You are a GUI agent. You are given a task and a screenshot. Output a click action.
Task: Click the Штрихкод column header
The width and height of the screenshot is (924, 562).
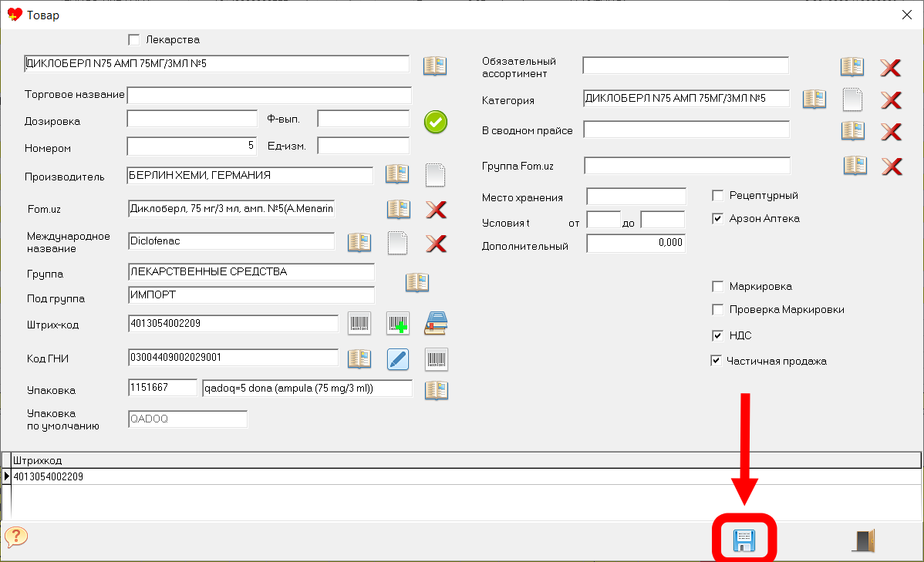coord(466,460)
